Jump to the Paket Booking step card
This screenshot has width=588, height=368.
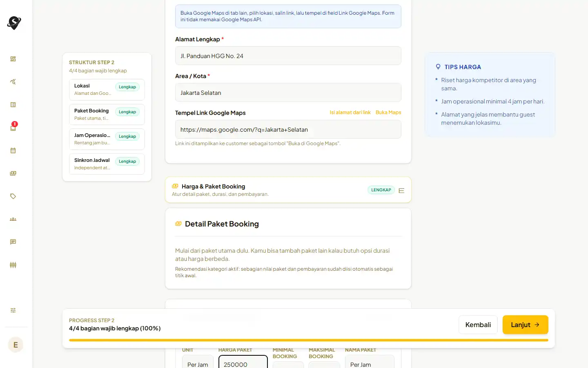tap(107, 114)
